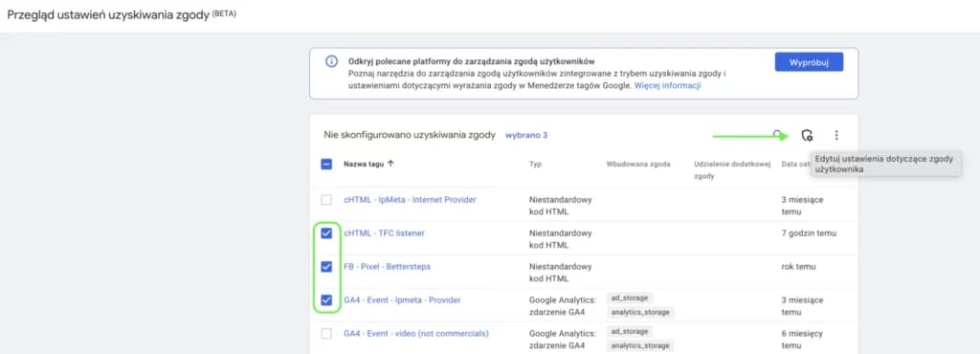Open the table search magnifier icon
Viewport: 980px width, 354px height.
pos(777,134)
